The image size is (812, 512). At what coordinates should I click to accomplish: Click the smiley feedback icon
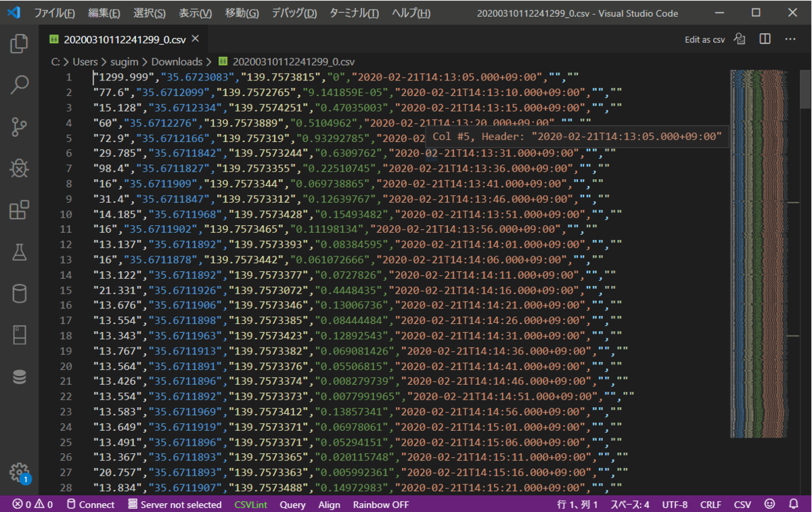[x=769, y=505]
